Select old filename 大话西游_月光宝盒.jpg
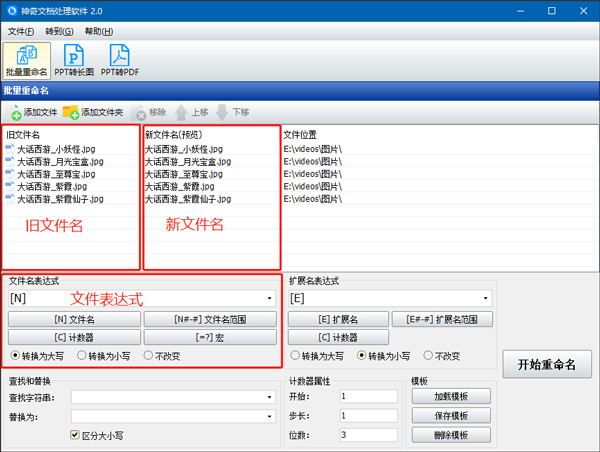 [60, 162]
